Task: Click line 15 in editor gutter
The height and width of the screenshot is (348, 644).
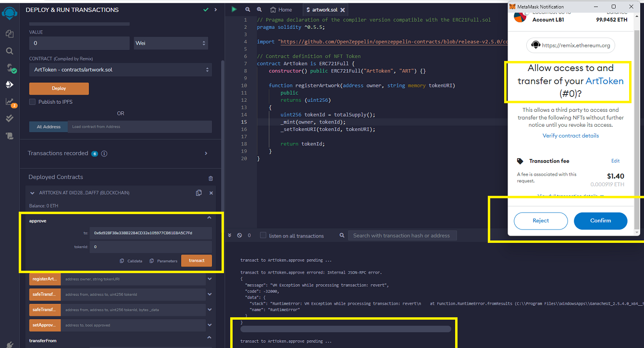Action: pos(245,122)
